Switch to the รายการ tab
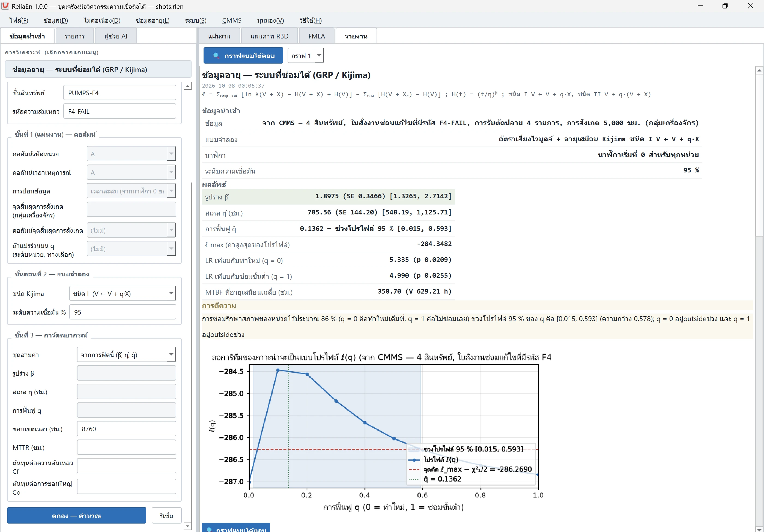764x532 pixels. click(74, 36)
